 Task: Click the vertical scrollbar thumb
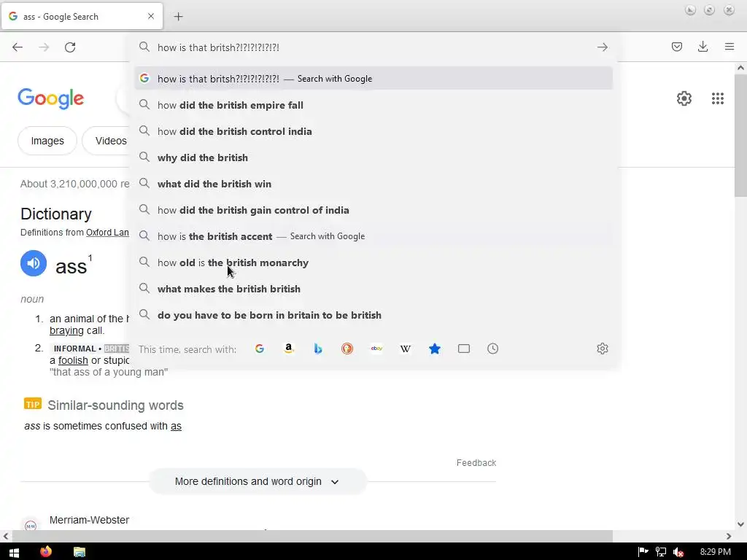click(x=740, y=135)
